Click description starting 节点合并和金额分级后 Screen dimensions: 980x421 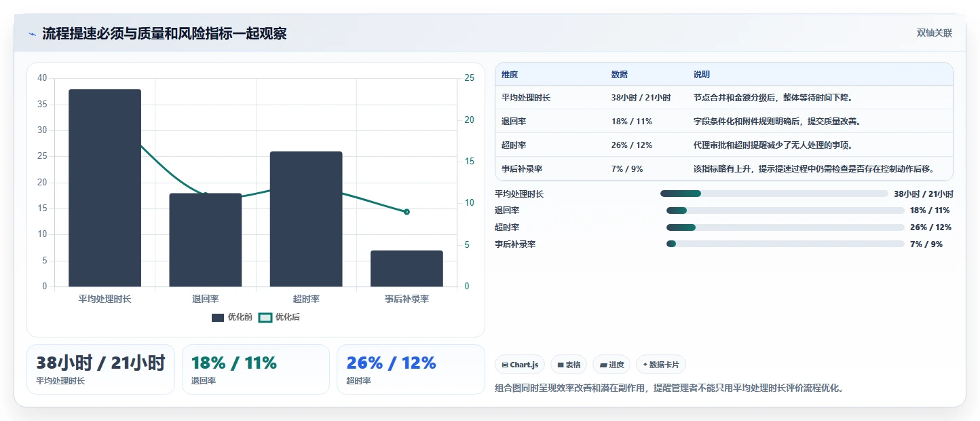tap(773, 98)
